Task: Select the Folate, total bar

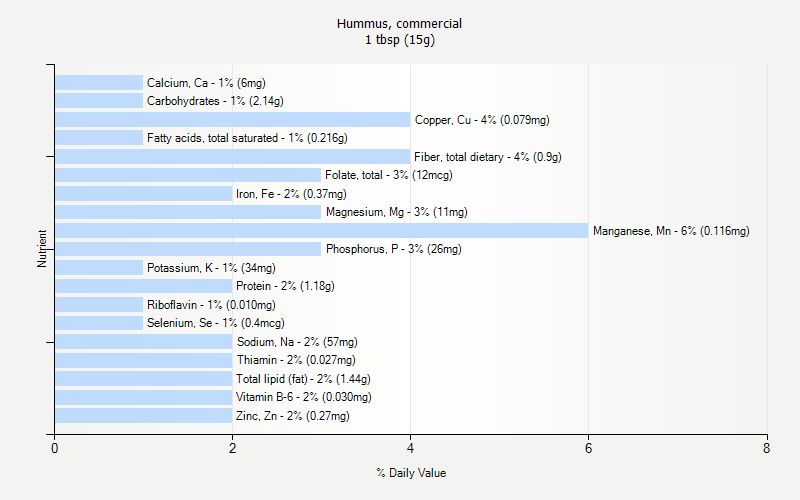Action: click(x=188, y=175)
